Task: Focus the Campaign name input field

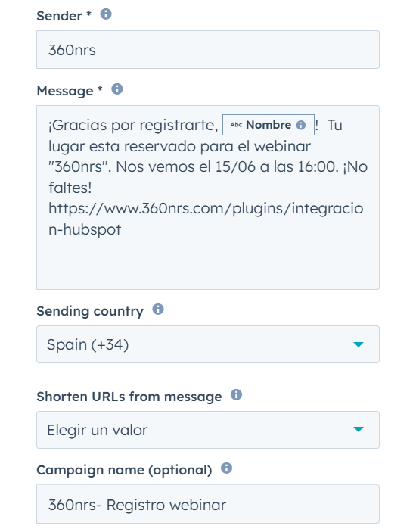Action: (208, 504)
